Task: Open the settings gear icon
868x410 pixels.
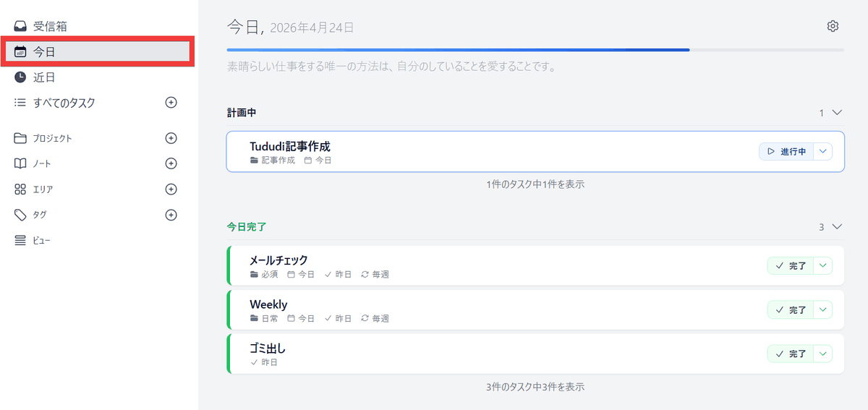Action: point(833,27)
